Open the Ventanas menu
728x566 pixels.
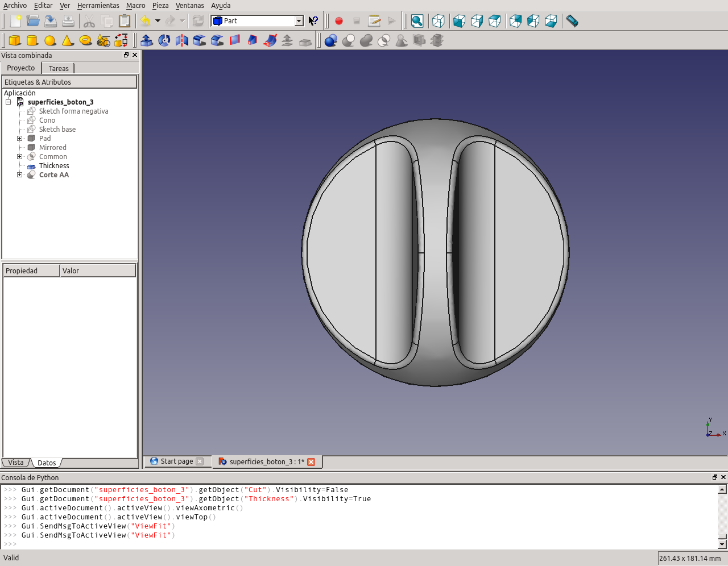coord(189,6)
